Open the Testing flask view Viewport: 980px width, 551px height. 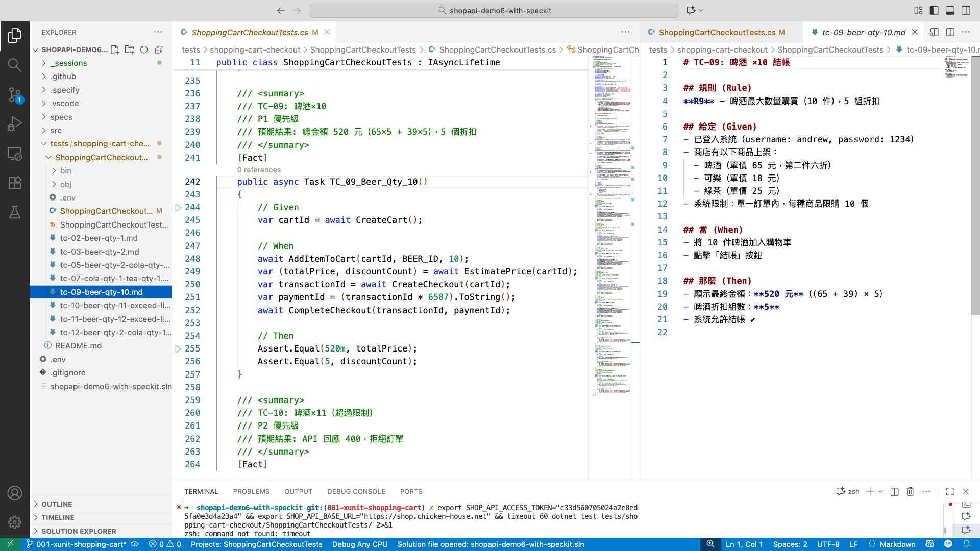point(14,212)
